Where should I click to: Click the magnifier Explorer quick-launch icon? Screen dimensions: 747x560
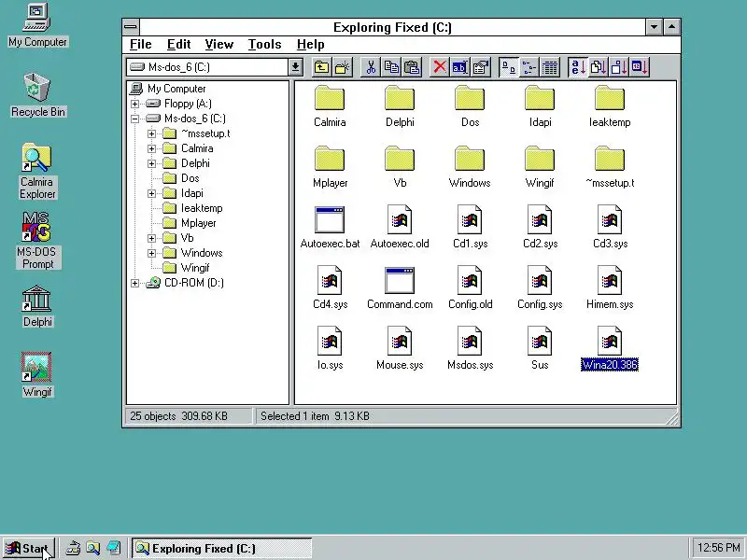[x=92, y=548]
